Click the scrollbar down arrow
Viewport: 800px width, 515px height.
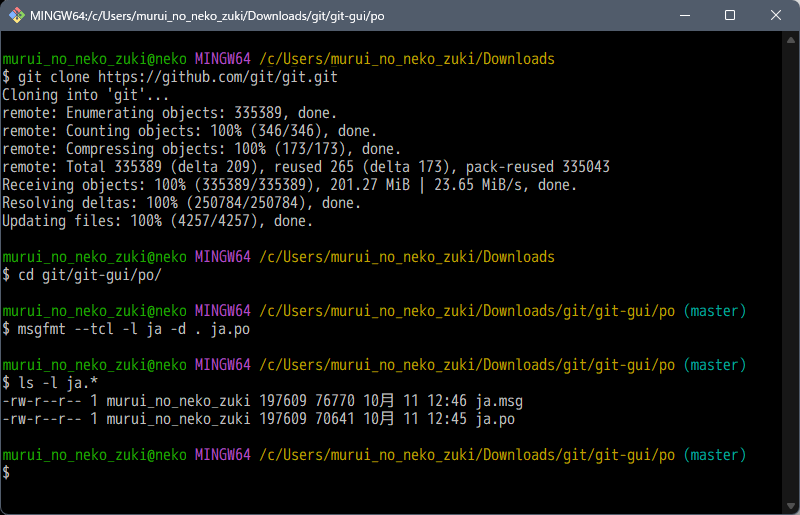pos(791,506)
